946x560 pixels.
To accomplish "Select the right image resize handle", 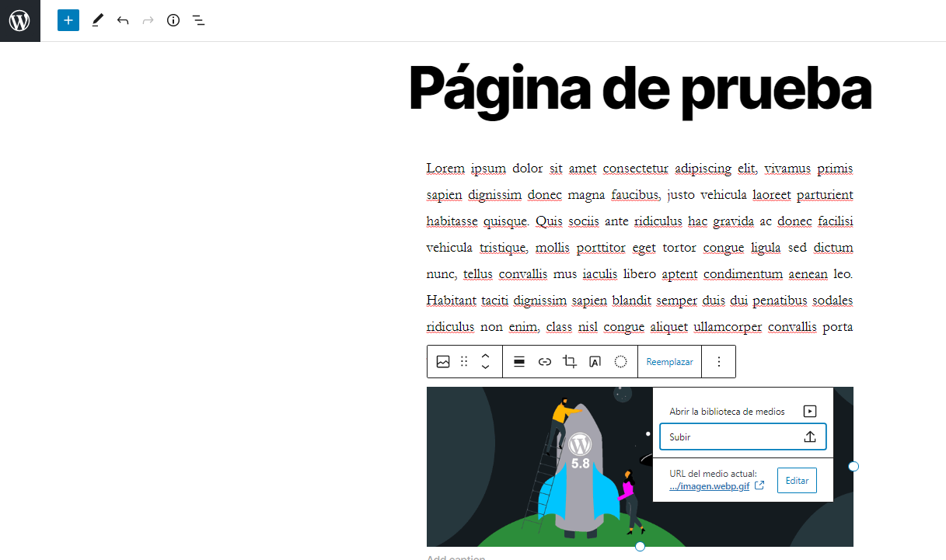I will click(x=853, y=466).
